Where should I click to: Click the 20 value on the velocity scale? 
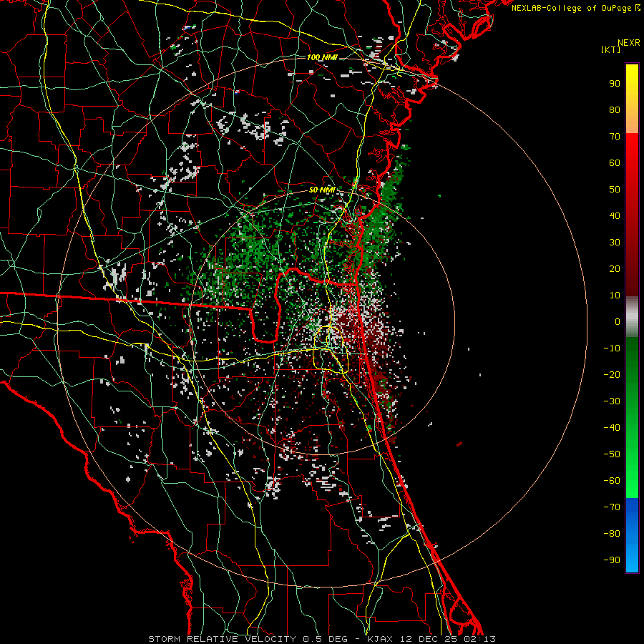(x=615, y=269)
